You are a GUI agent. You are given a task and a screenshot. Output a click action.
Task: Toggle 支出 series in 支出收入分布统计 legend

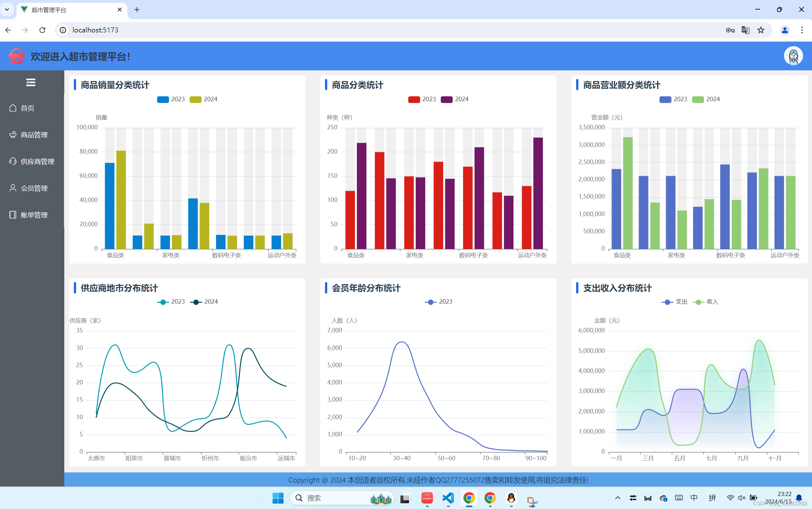(674, 302)
